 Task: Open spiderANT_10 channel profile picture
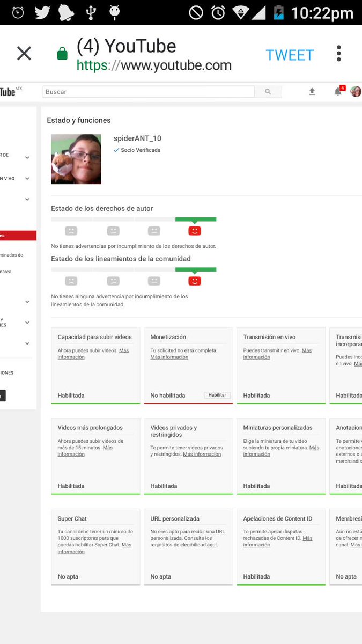[x=76, y=159]
